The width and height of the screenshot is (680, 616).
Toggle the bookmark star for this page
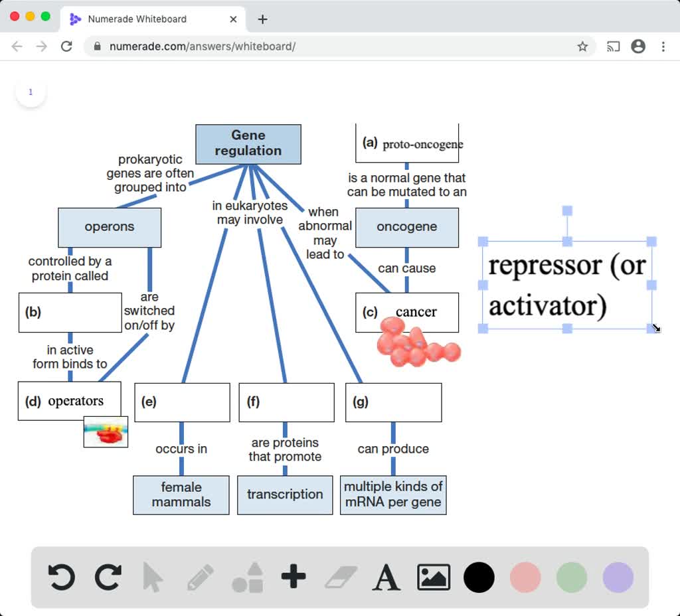(x=583, y=46)
